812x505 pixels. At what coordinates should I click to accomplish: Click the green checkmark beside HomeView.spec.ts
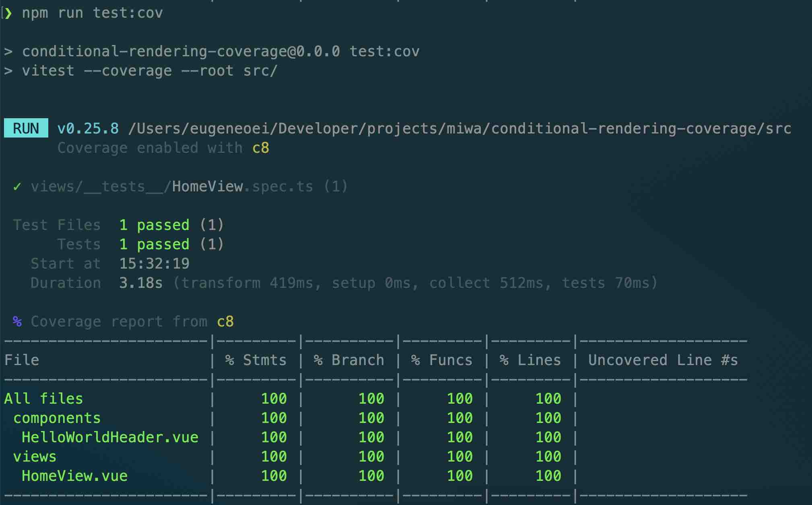(x=17, y=187)
